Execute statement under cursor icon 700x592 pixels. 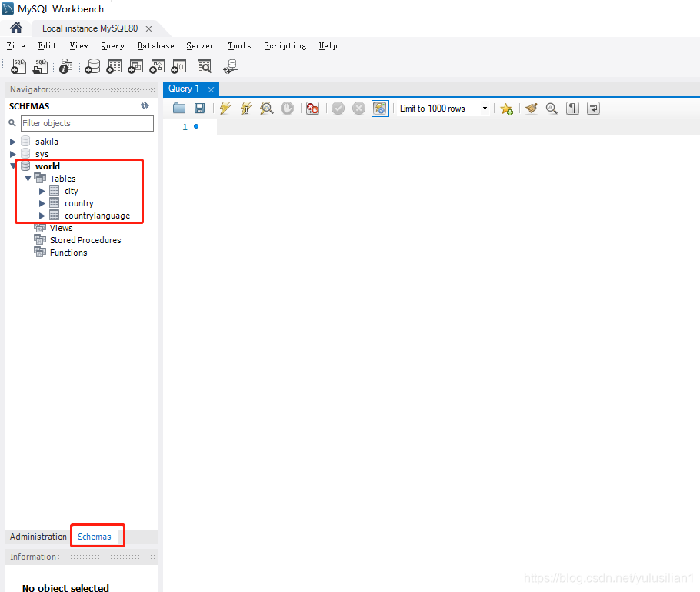(246, 108)
